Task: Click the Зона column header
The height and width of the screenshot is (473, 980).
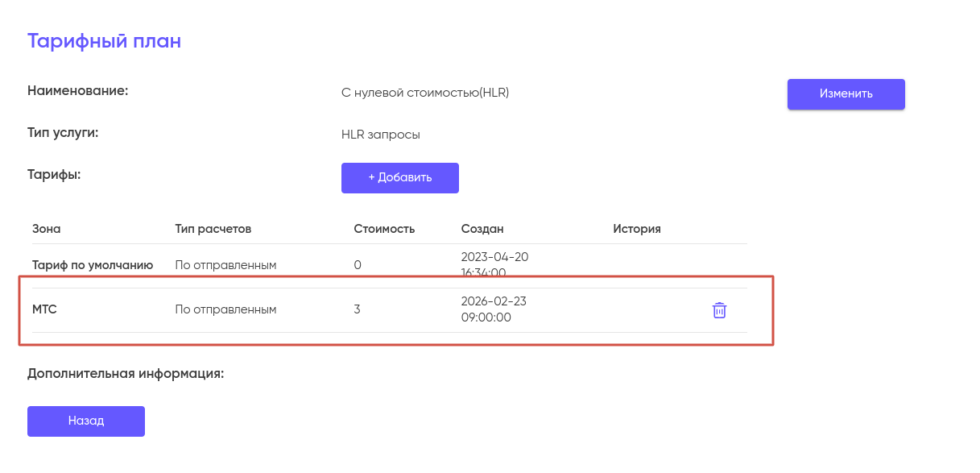Action: click(47, 229)
